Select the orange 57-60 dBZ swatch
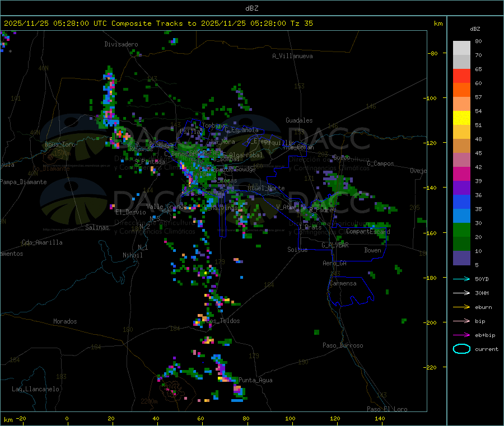Screen dimensions: 504x426 (x=461, y=90)
